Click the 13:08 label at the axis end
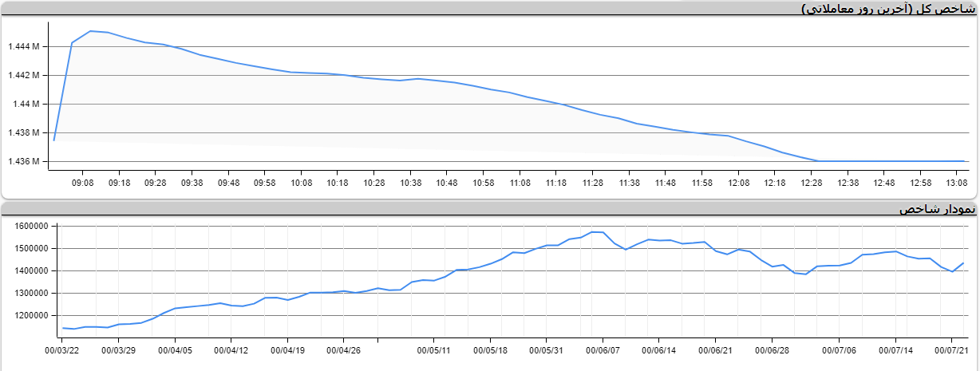Screen dimensions: 980x371 point(956,184)
